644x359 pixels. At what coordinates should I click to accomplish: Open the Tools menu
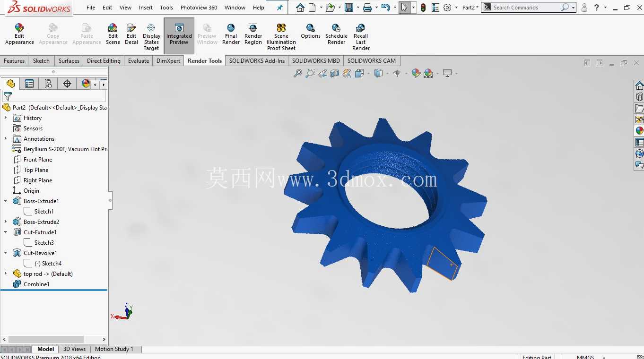pyautogui.click(x=166, y=8)
